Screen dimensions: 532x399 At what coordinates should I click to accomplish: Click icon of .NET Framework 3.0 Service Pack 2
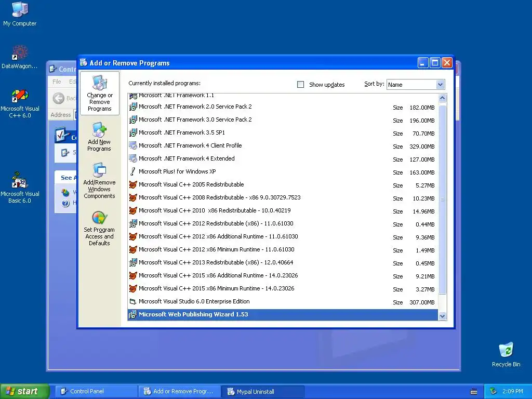[133, 120]
